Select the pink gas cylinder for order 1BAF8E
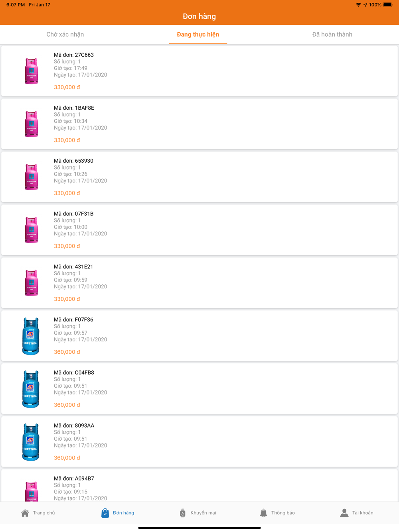 click(x=32, y=124)
